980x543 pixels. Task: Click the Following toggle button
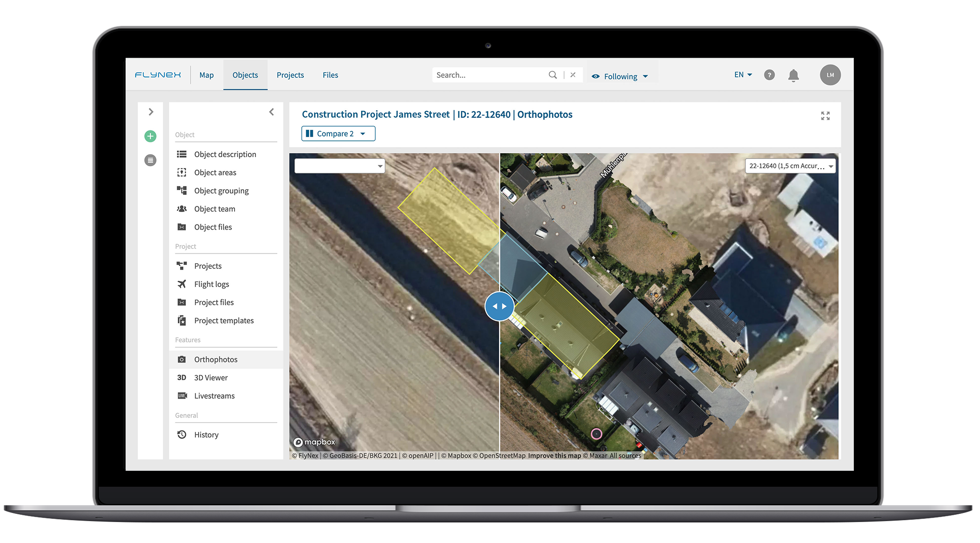pos(617,75)
